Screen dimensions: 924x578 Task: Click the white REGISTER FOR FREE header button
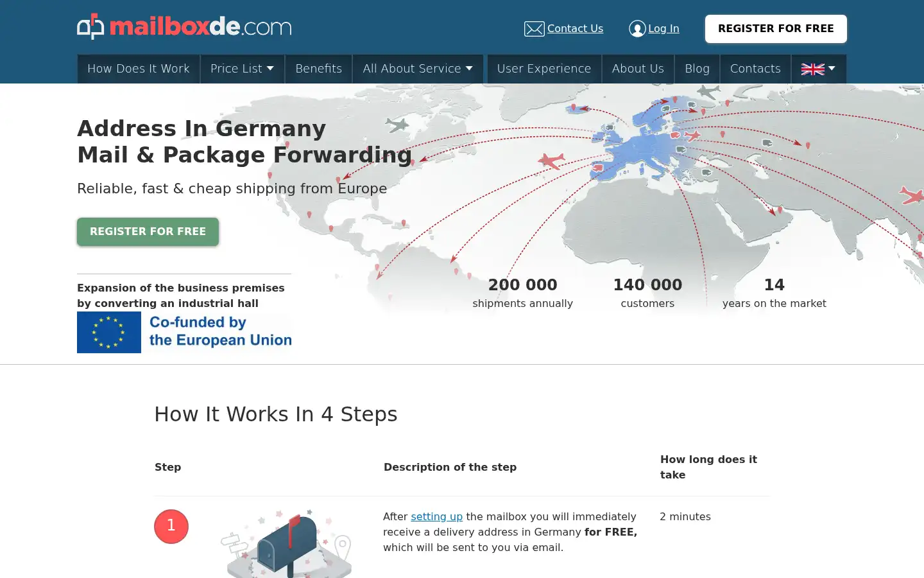point(776,29)
